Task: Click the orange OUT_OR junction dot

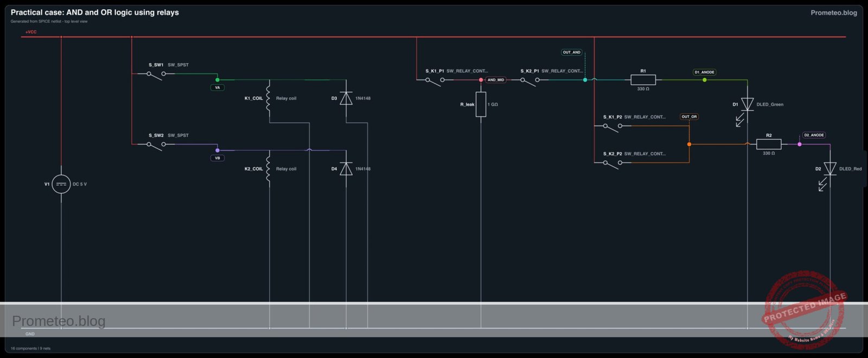Action: 689,144
